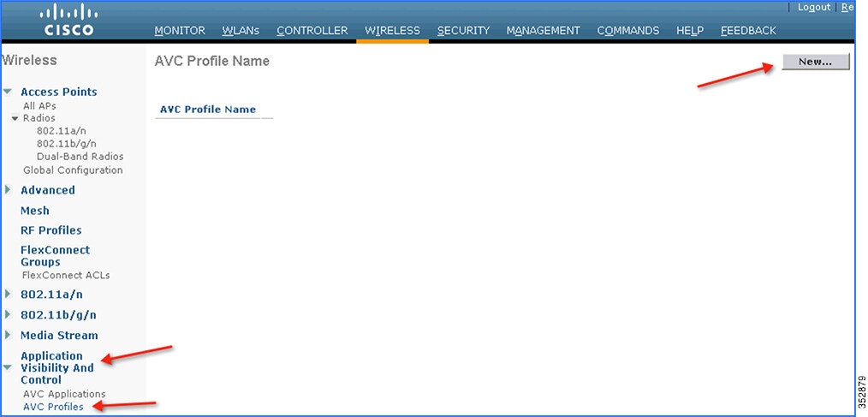Expand the bold 802.11a/n section arrow
The height and width of the screenshot is (417, 868).
[x=8, y=294]
